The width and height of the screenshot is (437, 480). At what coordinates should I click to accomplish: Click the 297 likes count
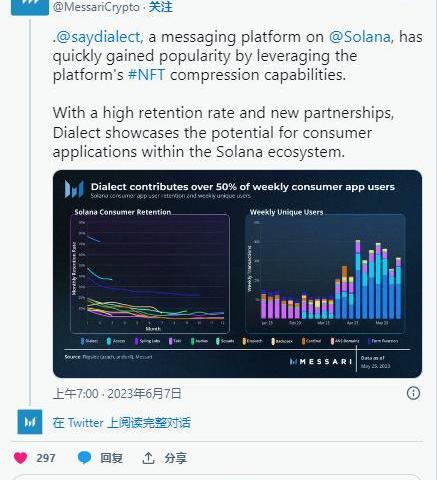(x=46, y=458)
